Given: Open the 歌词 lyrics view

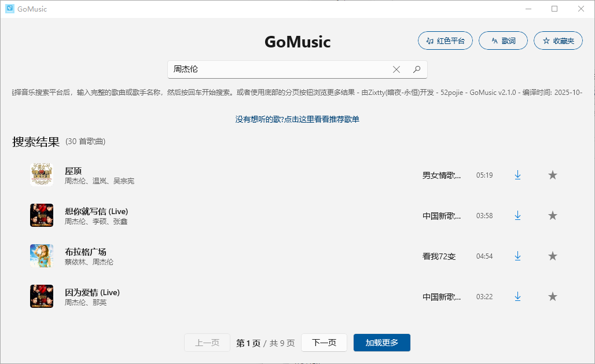Looking at the screenshot, I should click(503, 40).
